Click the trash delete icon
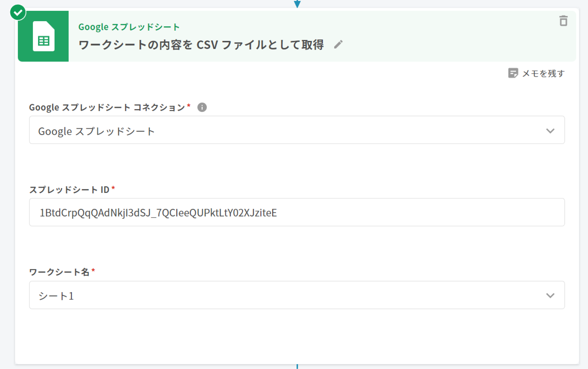Screen dimensions: 588x369 tap(563, 21)
